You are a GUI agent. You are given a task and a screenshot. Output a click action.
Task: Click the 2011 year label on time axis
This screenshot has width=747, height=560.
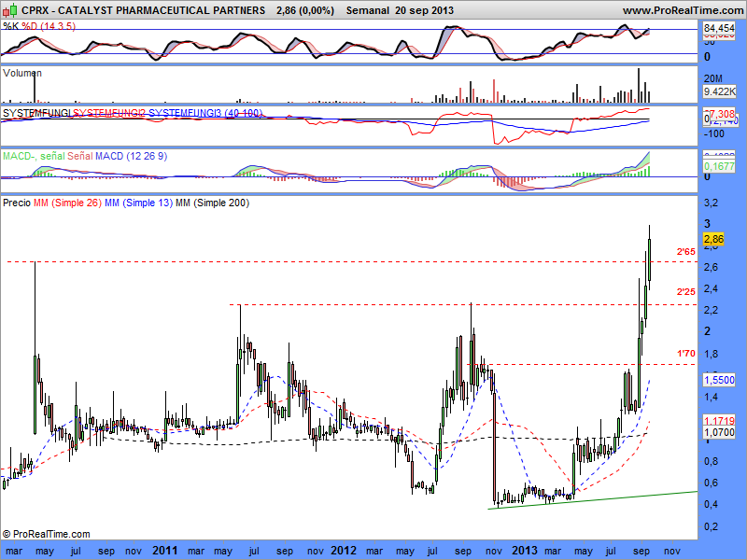point(165,551)
